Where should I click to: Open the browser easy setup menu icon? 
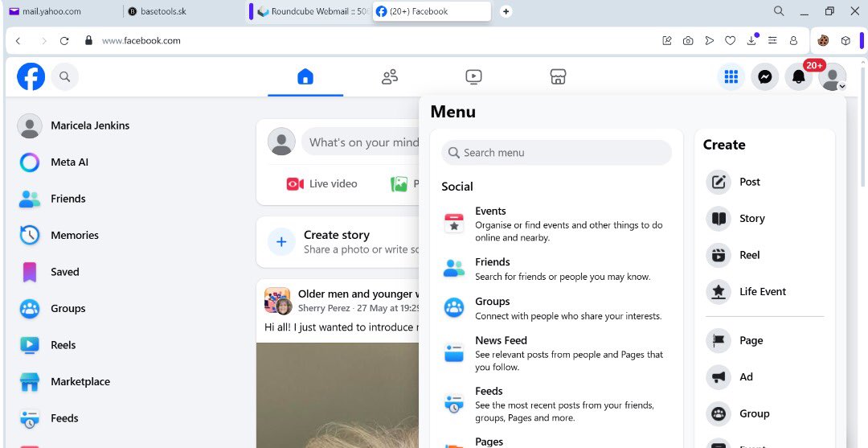coord(772,40)
